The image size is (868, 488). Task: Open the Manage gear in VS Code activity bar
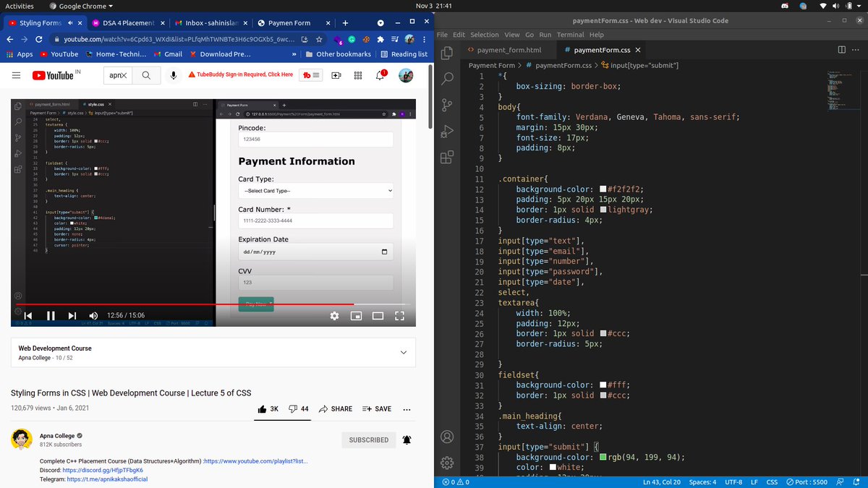[447, 463]
